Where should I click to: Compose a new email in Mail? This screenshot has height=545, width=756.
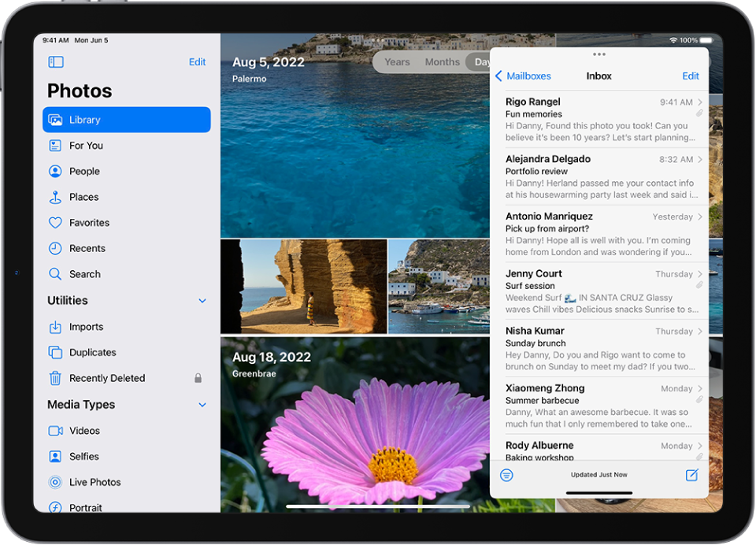(x=691, y=475)
